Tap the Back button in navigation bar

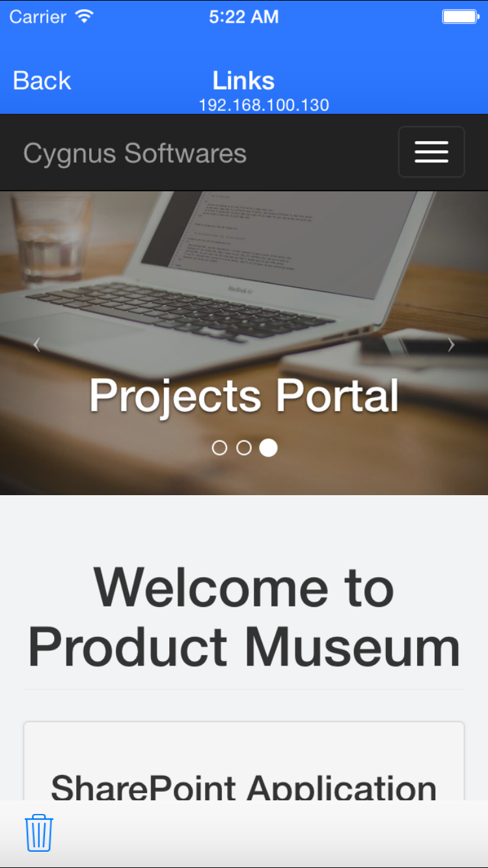pos(42,81)
